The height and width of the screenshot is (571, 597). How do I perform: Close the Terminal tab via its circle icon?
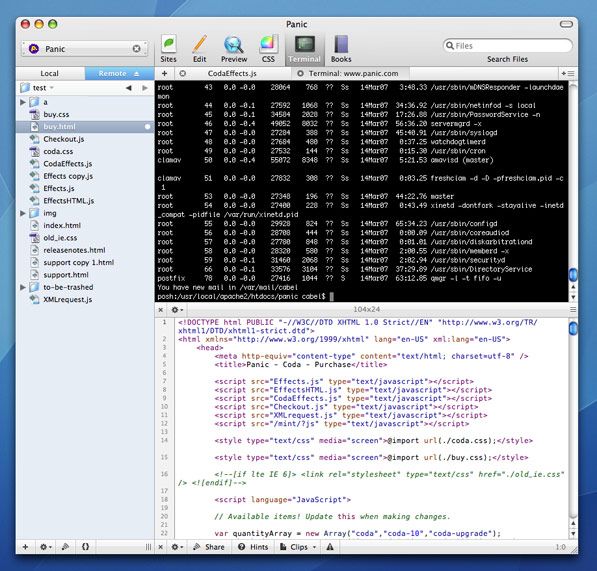point(300,73)
